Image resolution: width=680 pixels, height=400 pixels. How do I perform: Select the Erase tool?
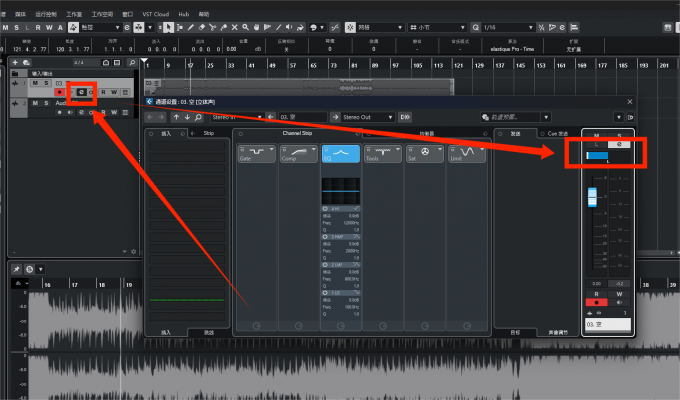click(x=202, y=27)
